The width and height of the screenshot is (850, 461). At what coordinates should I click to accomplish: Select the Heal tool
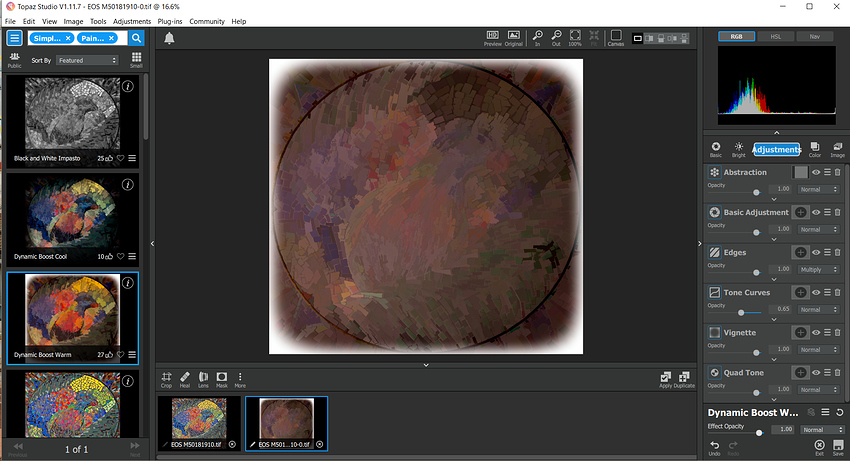point(185,378)
